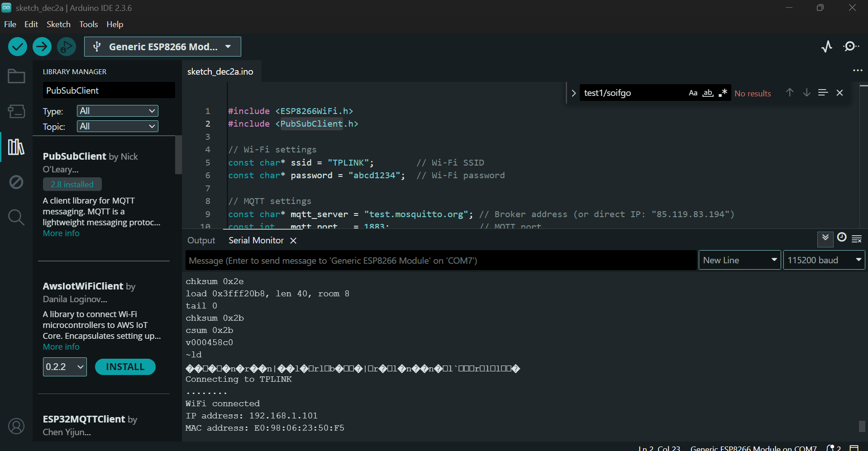Image resolution: width=868 pixels, height=451 pixels.
Task: Open the Serial Monitor icon top right
Action: tap(851, 46)
